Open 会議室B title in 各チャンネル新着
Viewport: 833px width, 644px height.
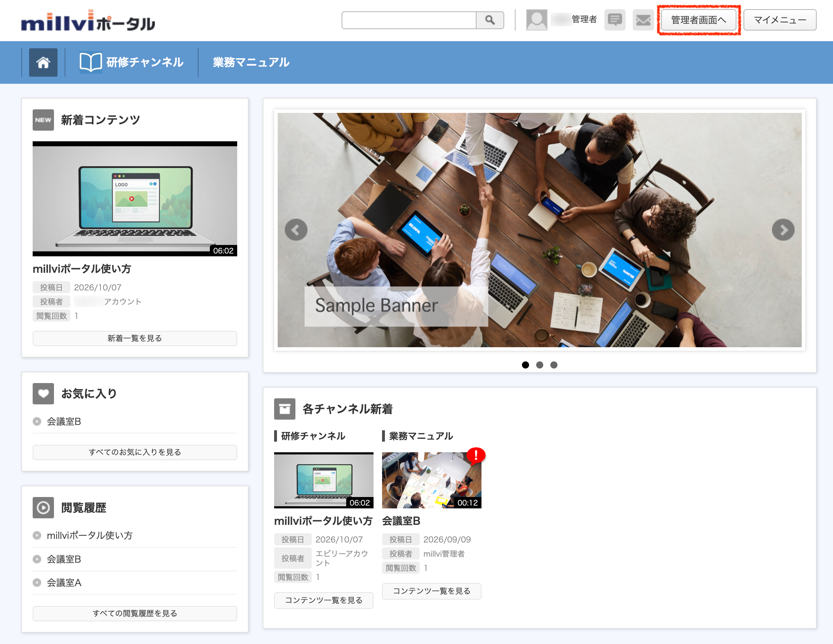click(x=401, y=521)
